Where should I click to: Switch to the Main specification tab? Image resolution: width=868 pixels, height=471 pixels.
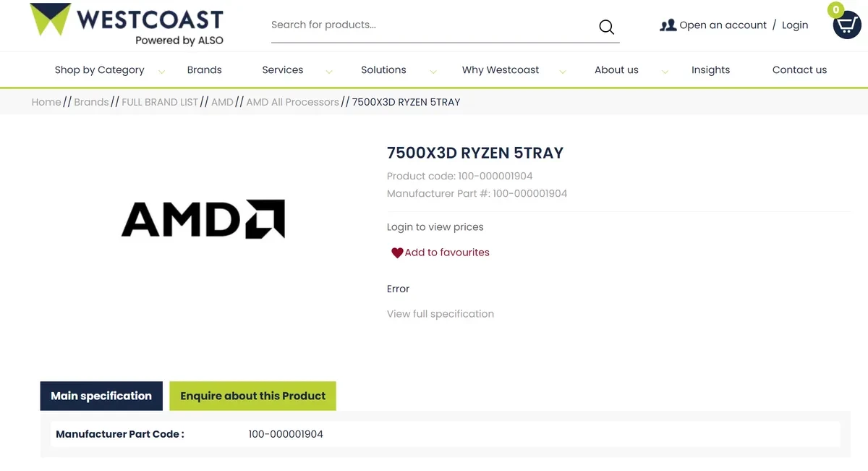[101, 396]
